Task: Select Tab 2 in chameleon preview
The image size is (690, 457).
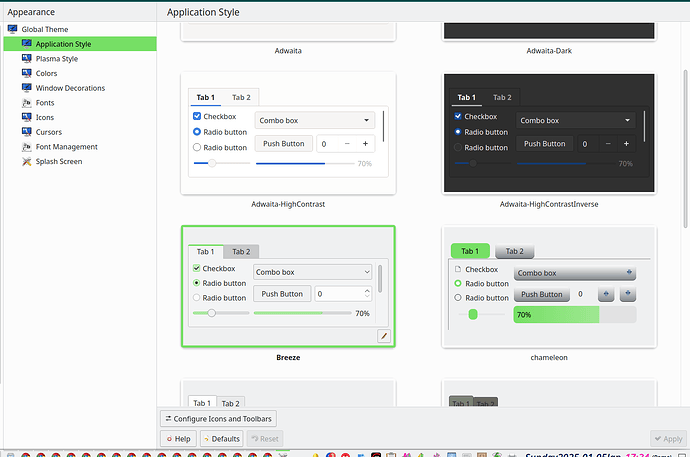Action: (513, 251)
